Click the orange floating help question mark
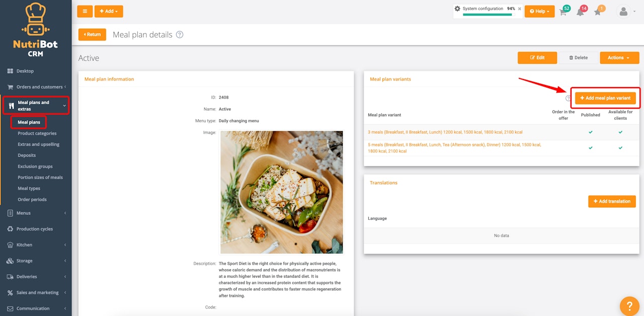The height and width of the screenshot is (316, 644). click(629, 306)
